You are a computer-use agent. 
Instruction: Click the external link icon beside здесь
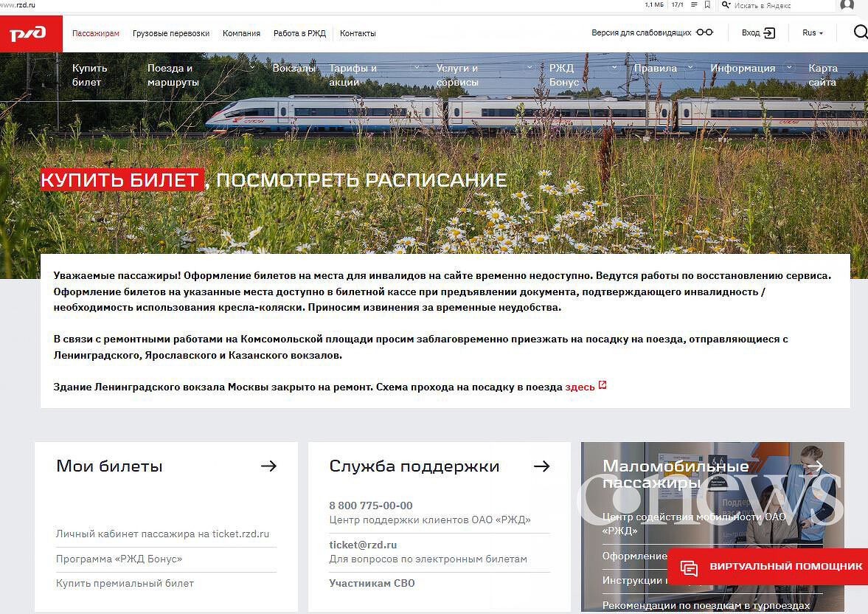pyautogui.click(x=603, y=385)
